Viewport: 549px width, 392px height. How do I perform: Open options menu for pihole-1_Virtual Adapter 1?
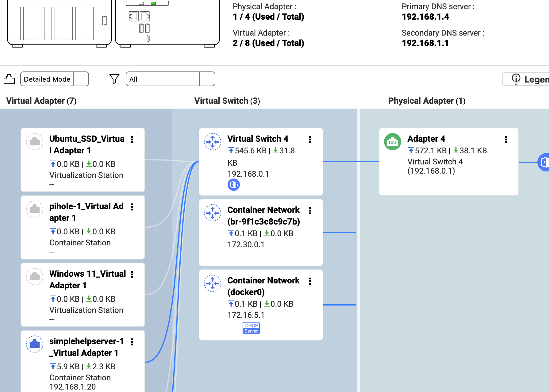[132, 207]
